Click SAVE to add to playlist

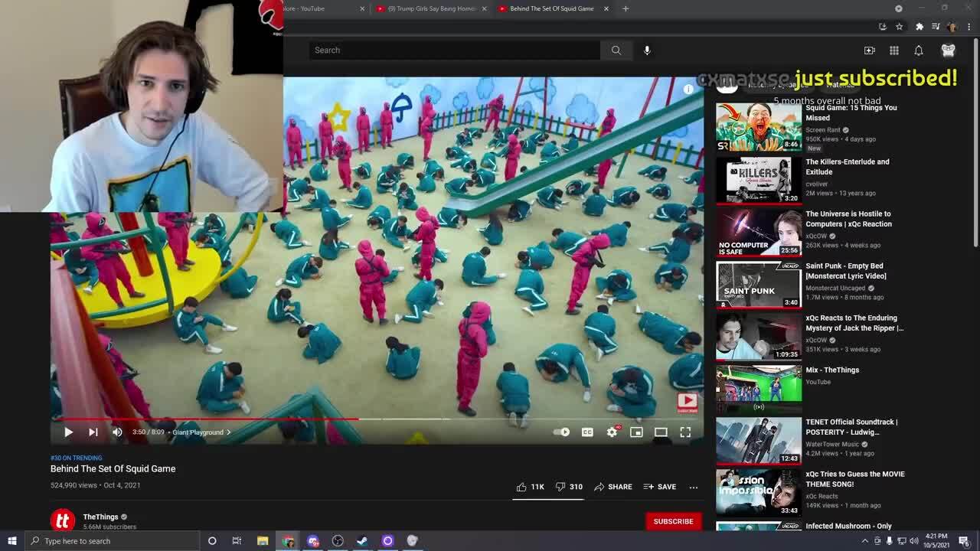(x=659, y=487)
